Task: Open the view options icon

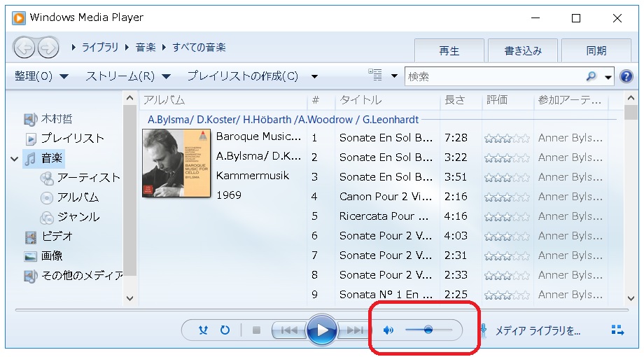Action: tap(375, 75)
